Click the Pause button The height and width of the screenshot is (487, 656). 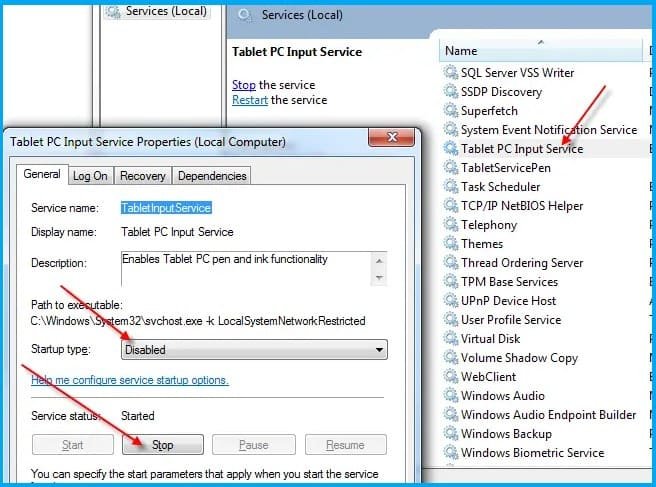(254, 445)
